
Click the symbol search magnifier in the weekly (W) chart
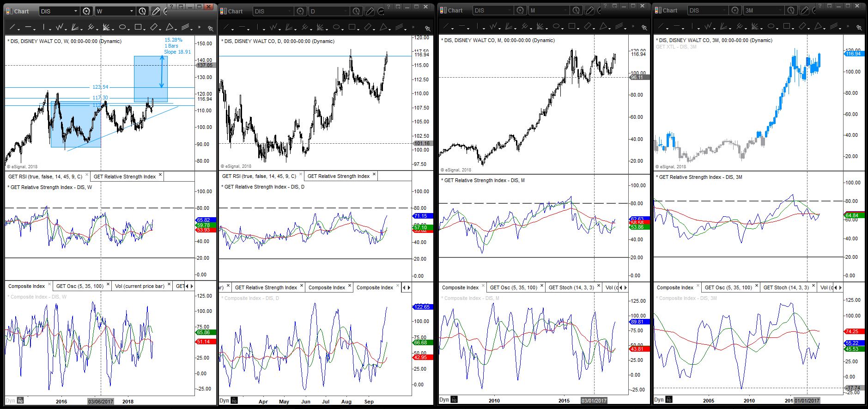[210, 28]
